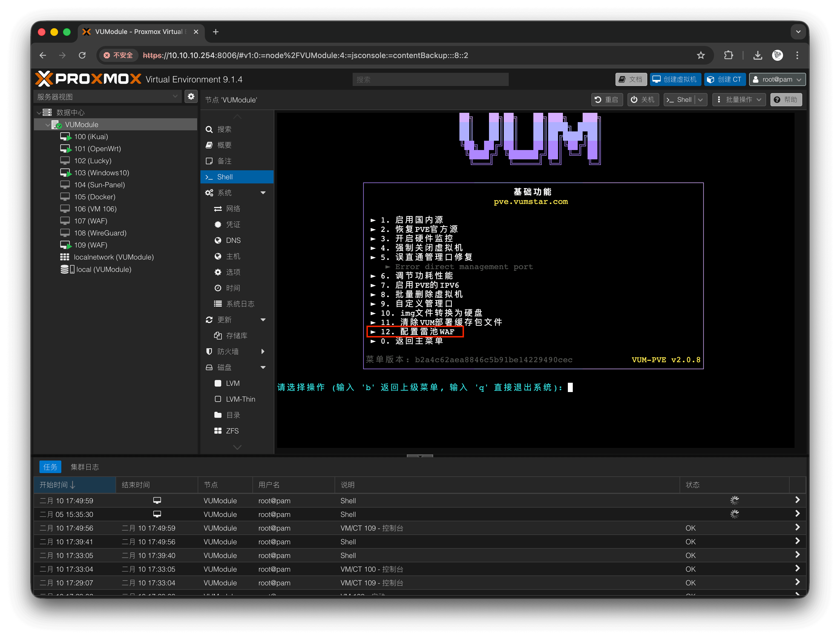Switch to the 集群日志 tab
The height and width of the screenshot is (639, 840).
click(x=85, y=467)
